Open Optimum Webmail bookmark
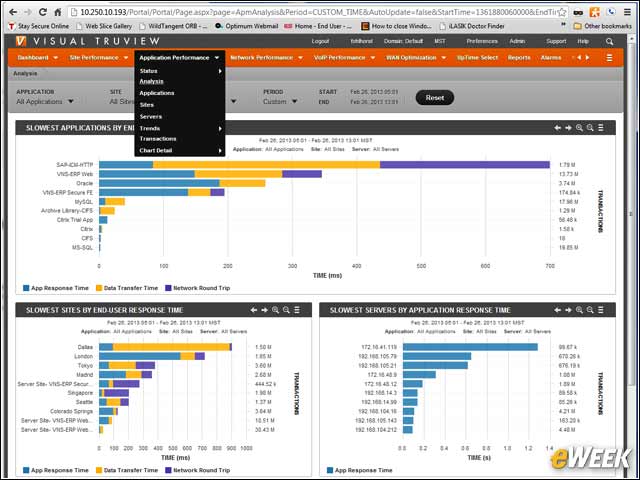Image resolution: width=640 pixels, height=480 pixels. [x=247, y=26]
